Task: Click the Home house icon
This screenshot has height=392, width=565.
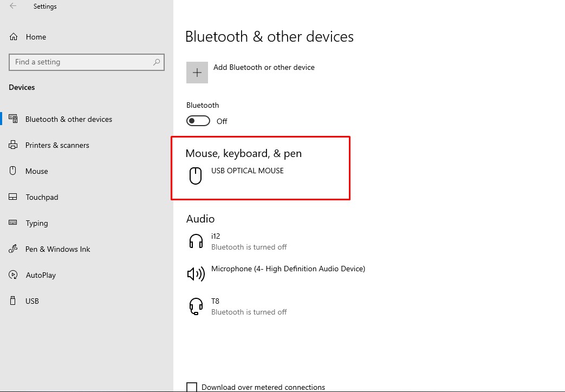Action: (x=14, y=37)
